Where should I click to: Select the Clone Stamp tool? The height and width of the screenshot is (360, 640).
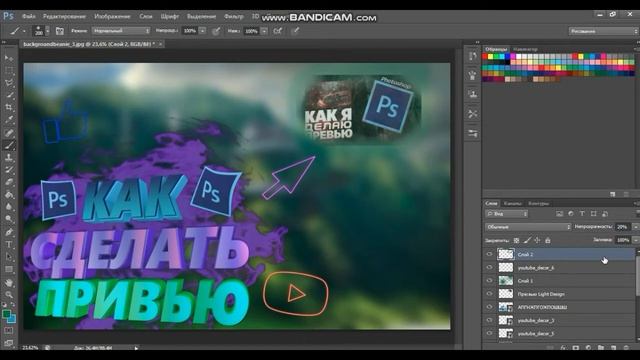tap(9, 158)
